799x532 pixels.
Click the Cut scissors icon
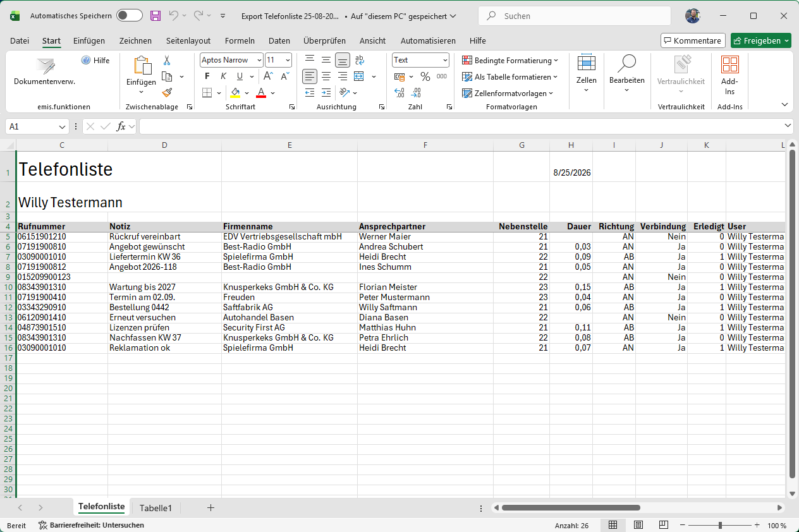point(167,61)
